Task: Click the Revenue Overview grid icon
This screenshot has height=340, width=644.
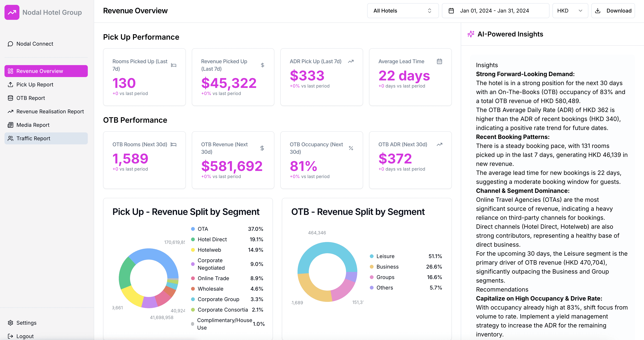Action: pos(10,71)
